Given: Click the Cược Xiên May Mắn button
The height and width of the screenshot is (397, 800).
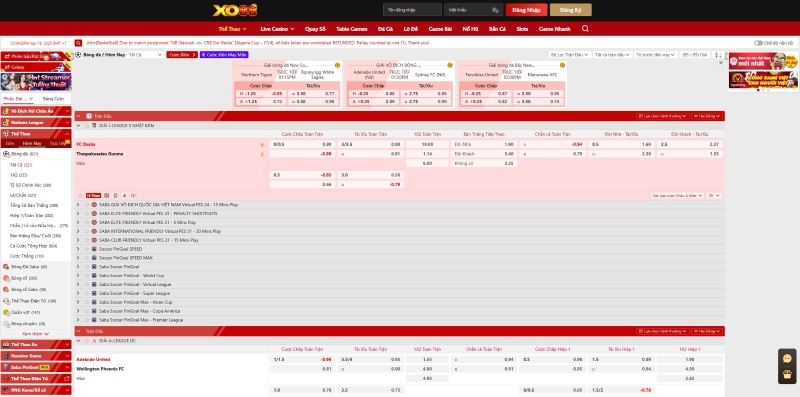Looking at the screenshot, I should (224, 55).
